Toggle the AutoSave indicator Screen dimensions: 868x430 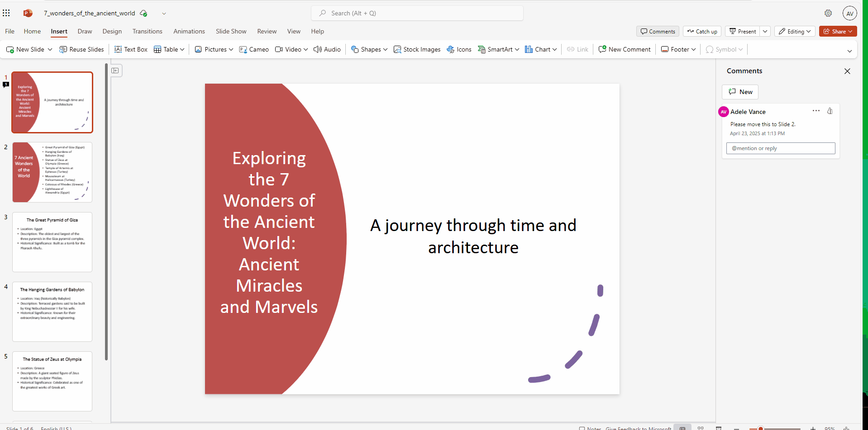click(x=143, y=13)
